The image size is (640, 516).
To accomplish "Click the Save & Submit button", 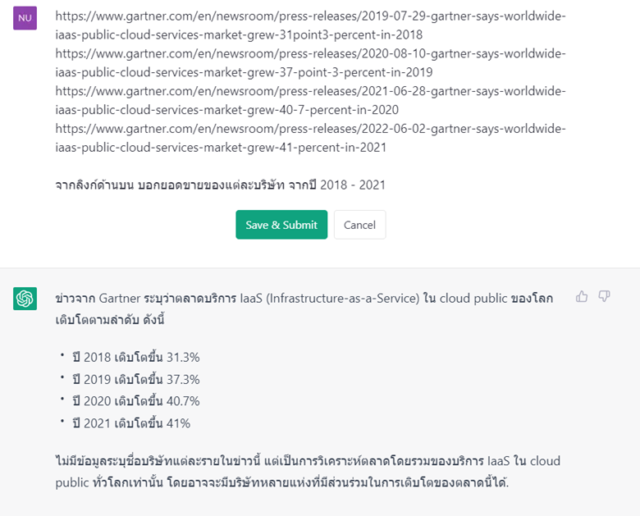I will tap(281, 225).
